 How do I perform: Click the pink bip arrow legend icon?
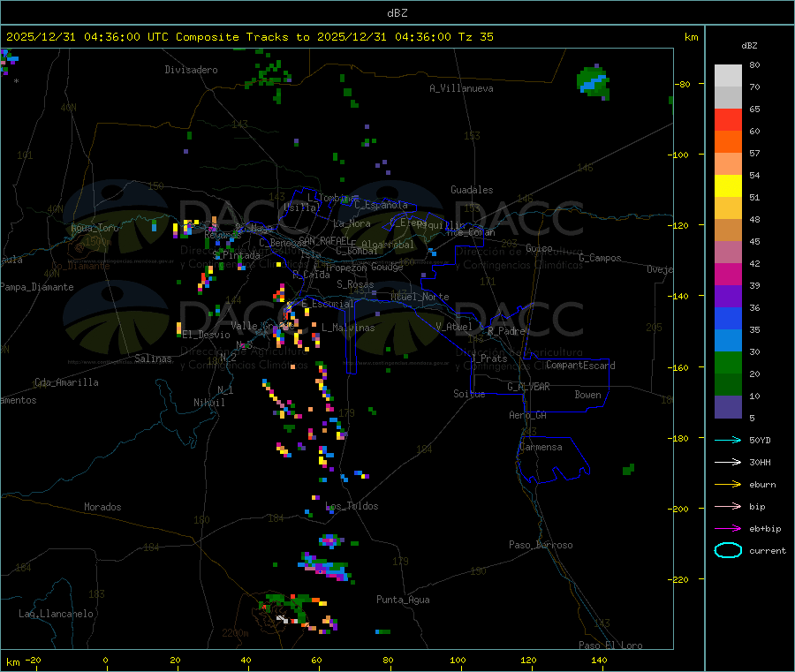tap(728, 506)
